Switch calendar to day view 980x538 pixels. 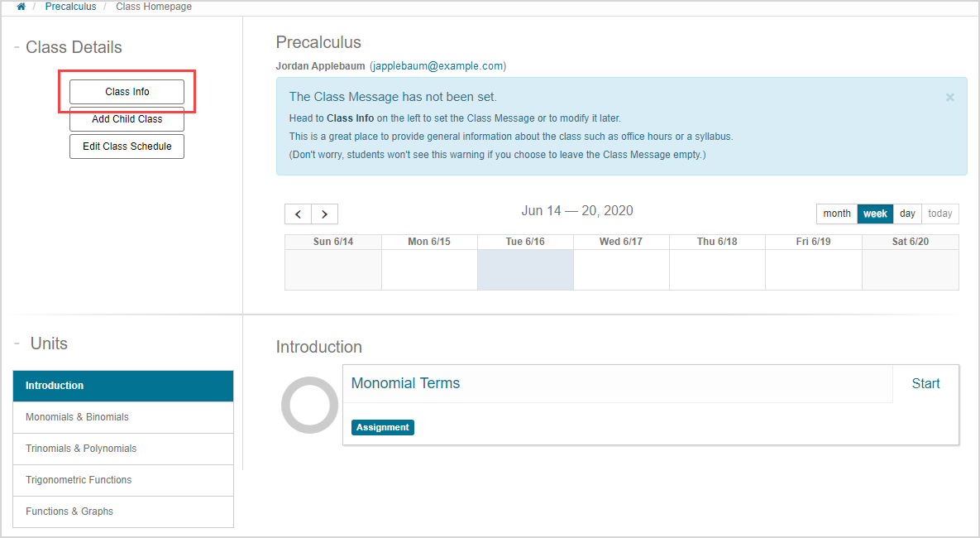click(907, 214)
